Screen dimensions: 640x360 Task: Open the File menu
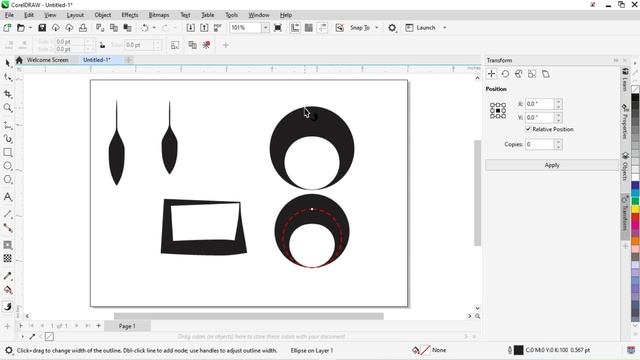point(9,15)
